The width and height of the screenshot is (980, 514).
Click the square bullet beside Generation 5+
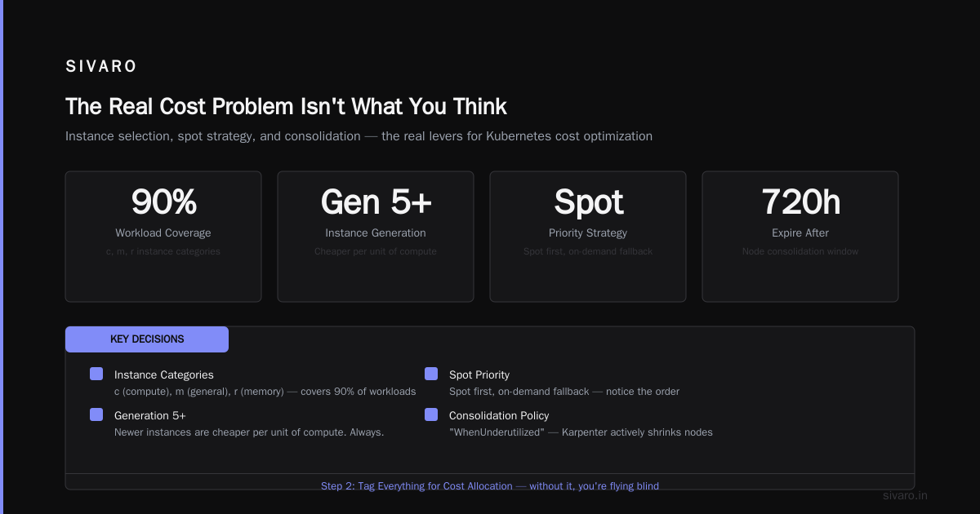coord(96,414)
